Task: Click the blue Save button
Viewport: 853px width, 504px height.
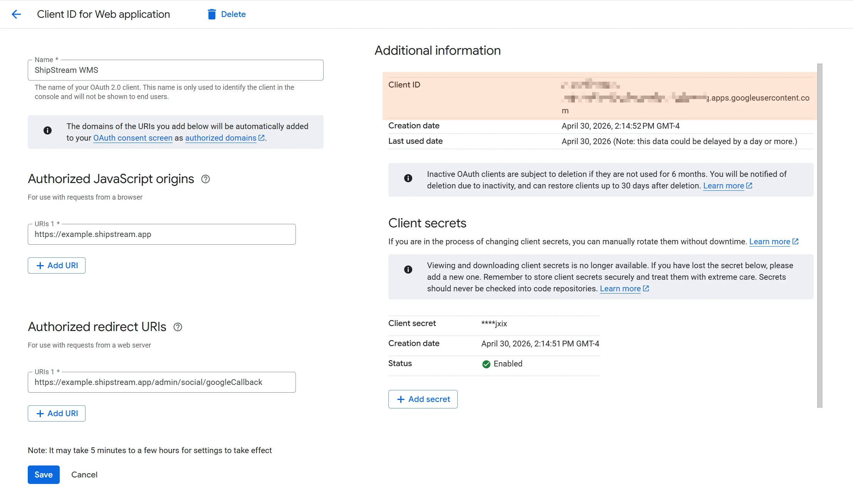Action: point(44,475)
